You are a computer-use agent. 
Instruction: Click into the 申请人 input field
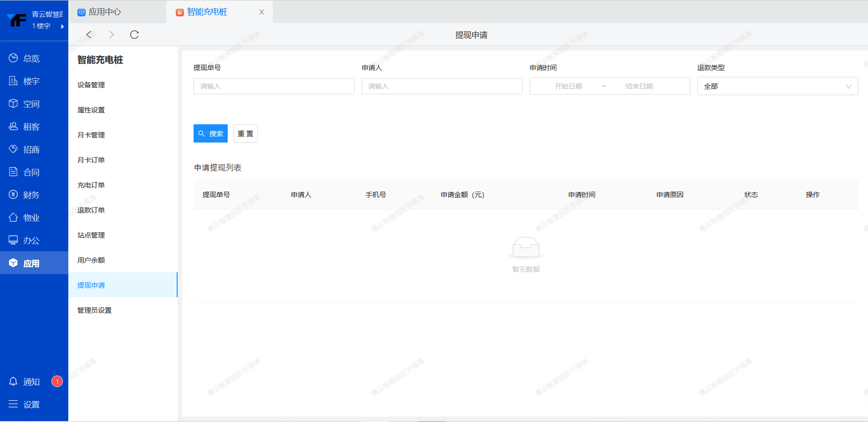442,86
